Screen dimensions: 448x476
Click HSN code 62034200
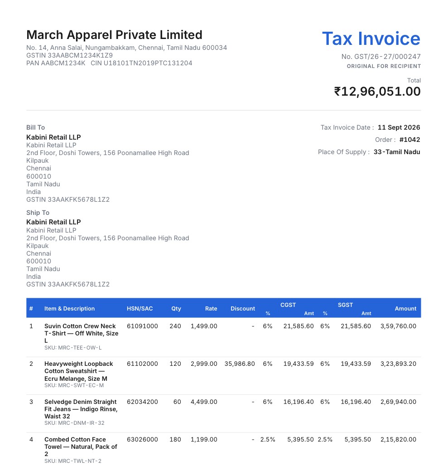[x=142, y=402]
